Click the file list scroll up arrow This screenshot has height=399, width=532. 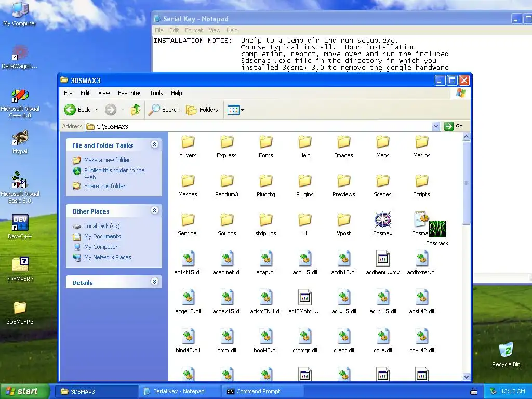point(466,137)
